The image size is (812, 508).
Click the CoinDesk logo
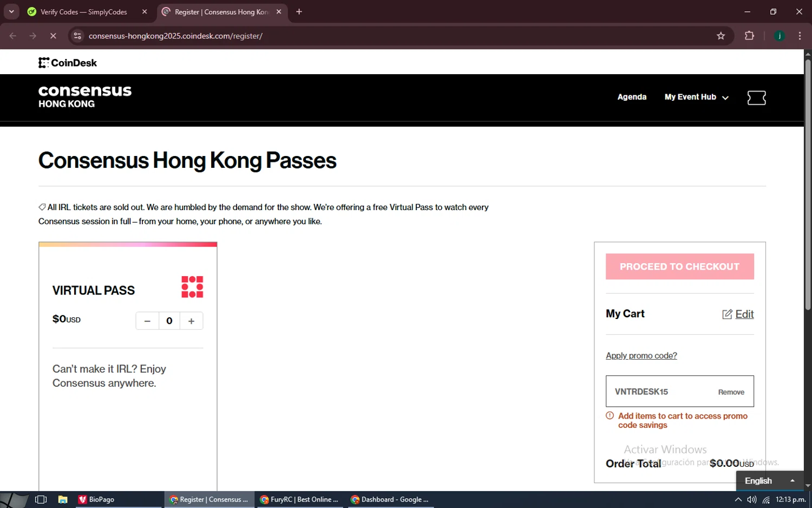pyautogui.click(x=68, y=63)
